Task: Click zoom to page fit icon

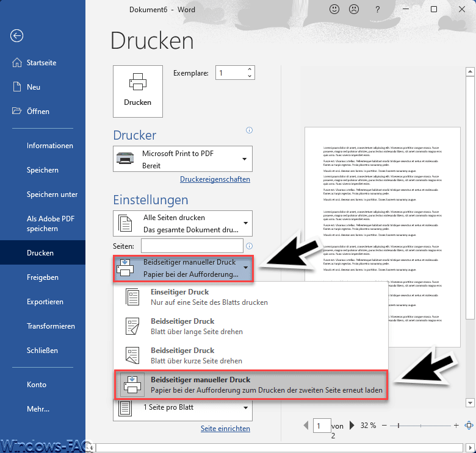Action: coord(469,426)
